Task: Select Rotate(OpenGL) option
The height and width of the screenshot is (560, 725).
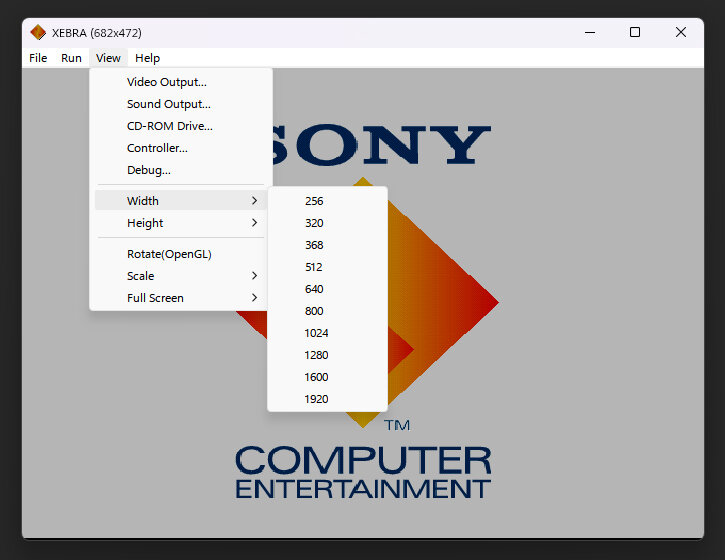Action: (x=180, y=254)
